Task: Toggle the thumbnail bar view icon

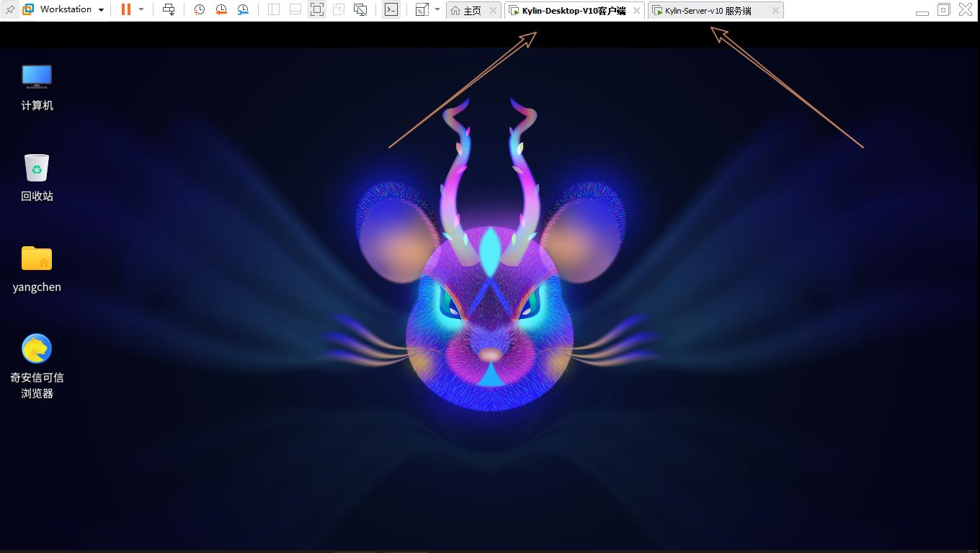Action: (x=295, y=10)
